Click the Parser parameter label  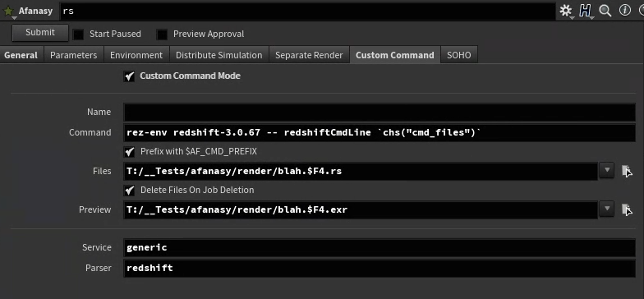[99, 268]
